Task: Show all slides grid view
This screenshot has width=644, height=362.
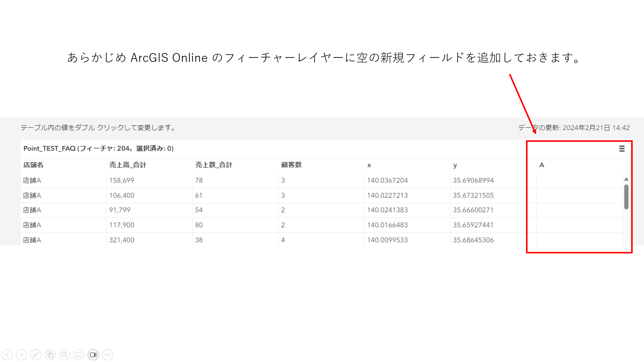Action: 50,355
